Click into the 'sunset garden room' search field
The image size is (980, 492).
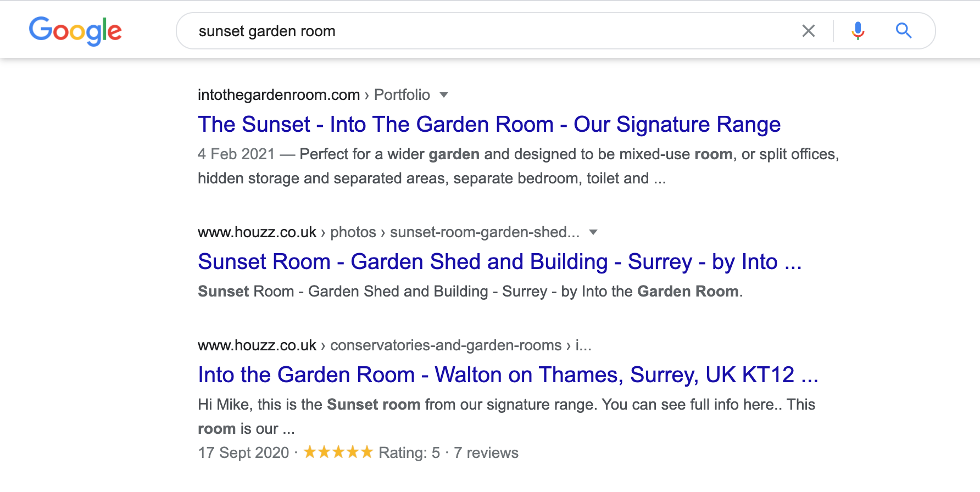494,31
